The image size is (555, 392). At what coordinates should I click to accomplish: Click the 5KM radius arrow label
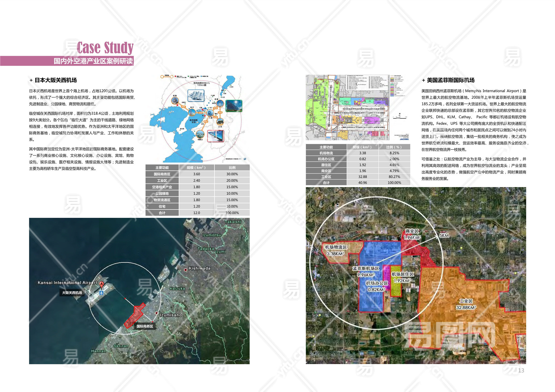tap(444, 235)
